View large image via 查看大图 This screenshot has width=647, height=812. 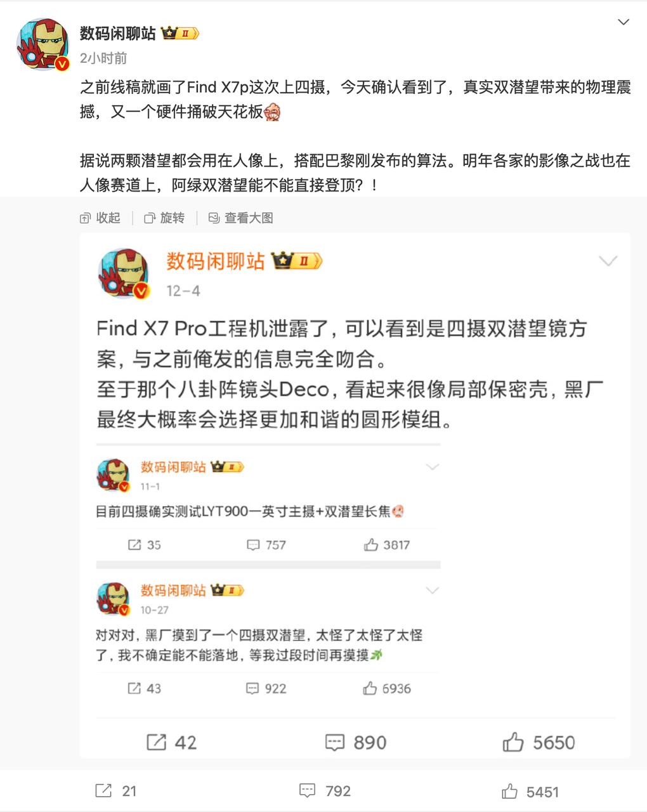click(x=241, y=218)
